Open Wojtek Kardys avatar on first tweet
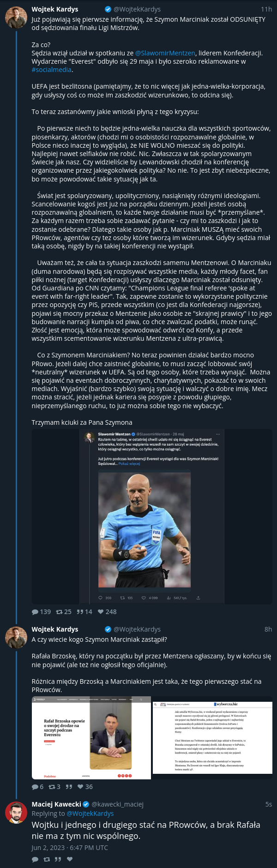 tap(16, 18)
